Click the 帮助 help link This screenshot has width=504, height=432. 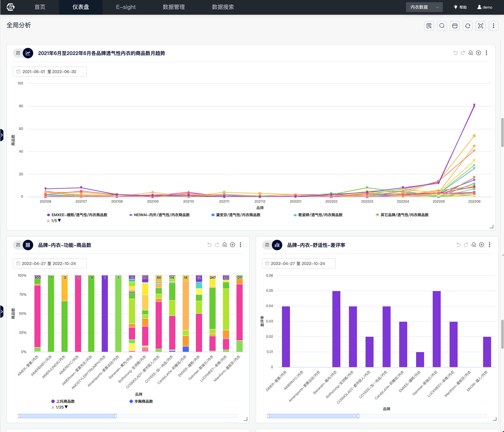(460, 7)
